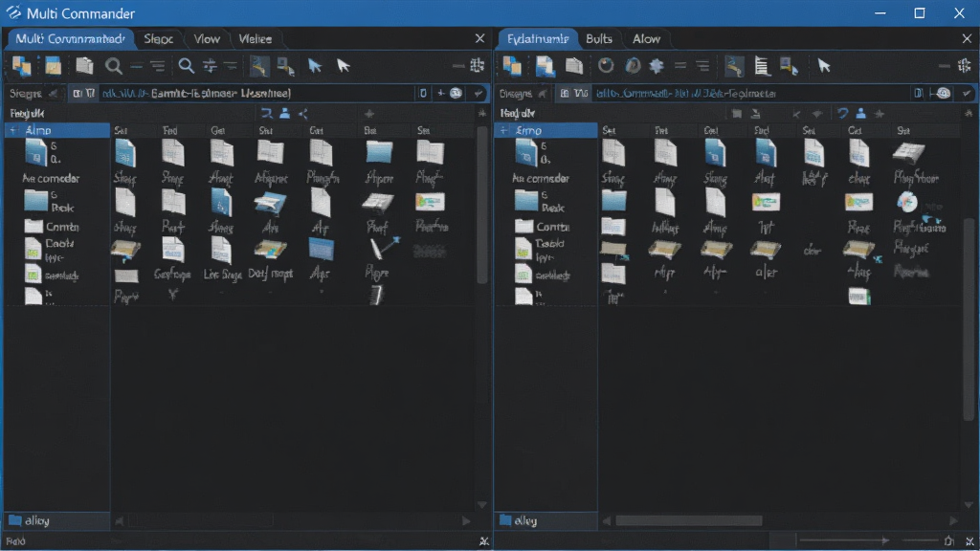
Task: Click the down arrow of left file list scrollbar
Action: pyautogui.click(x=482, y=504)
